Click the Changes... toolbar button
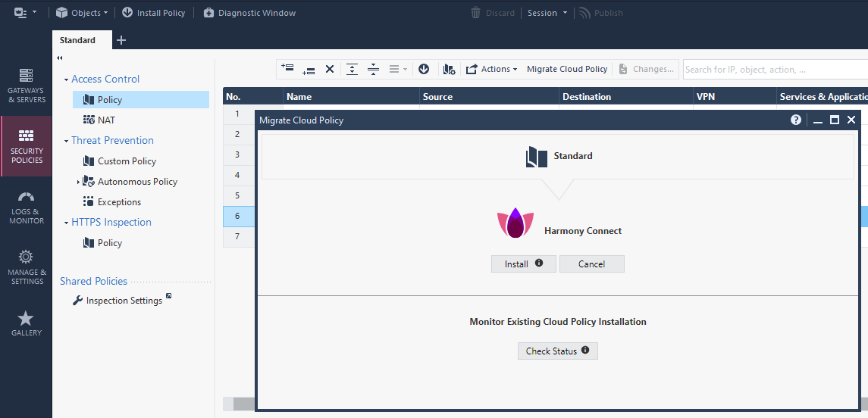 point(647,69)
